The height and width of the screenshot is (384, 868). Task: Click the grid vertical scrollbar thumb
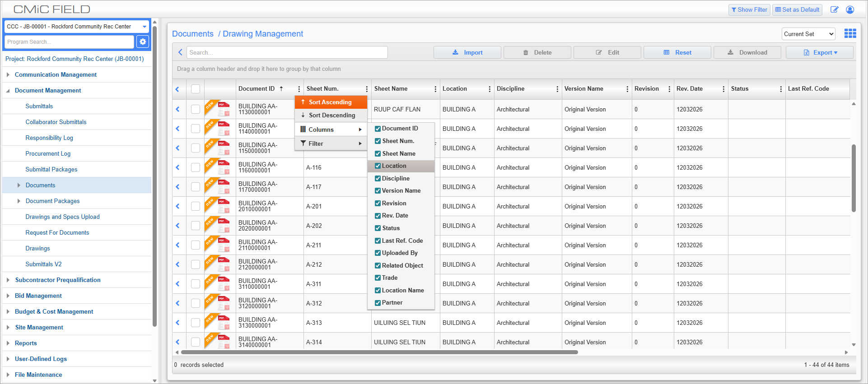(x=854, y=178)
